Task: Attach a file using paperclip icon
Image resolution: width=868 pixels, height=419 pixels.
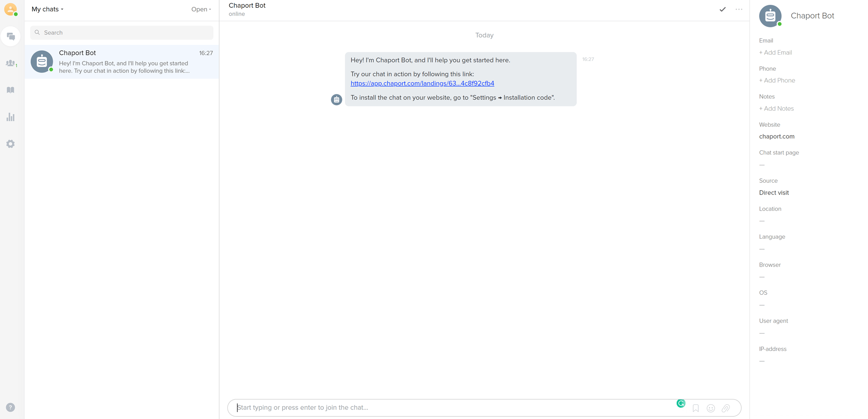Action: [726, 408]
